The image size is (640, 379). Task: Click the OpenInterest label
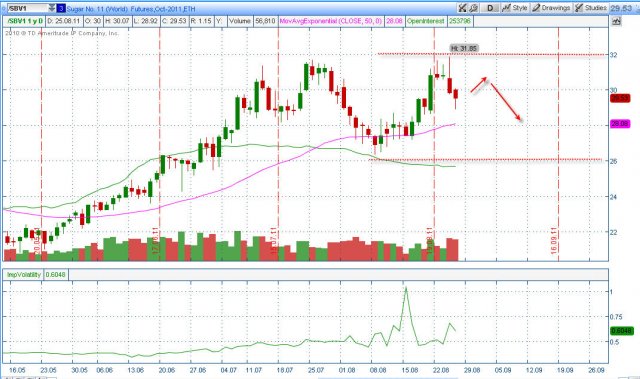[x=425, y=21]
